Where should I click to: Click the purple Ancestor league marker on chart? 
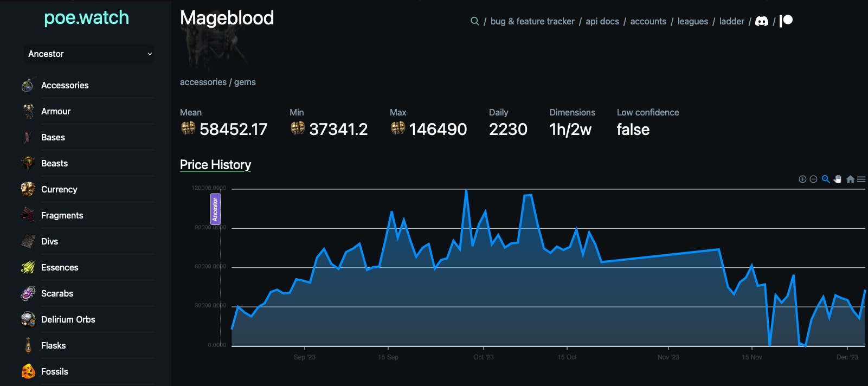(215, 209)
